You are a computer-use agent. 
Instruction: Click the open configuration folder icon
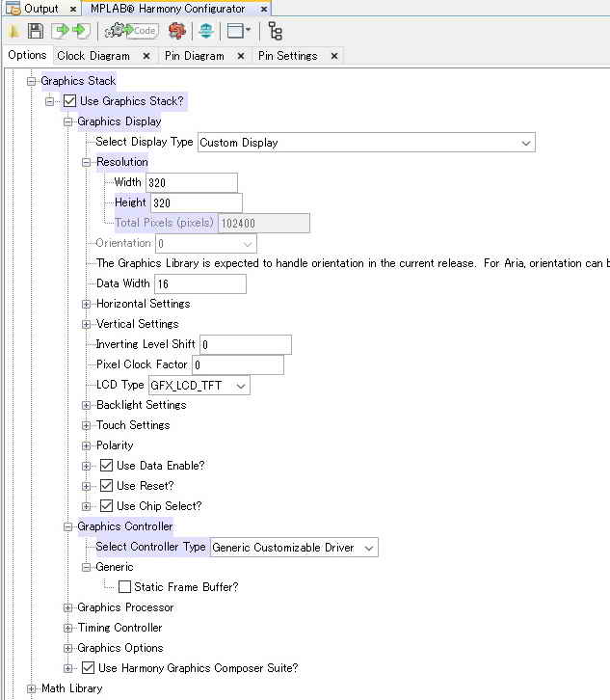click(14, 31)
